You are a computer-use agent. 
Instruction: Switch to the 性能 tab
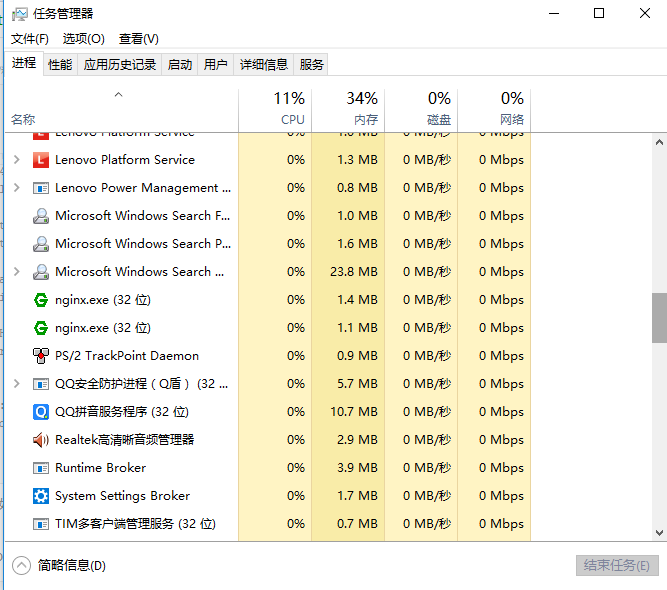point(60,65)
